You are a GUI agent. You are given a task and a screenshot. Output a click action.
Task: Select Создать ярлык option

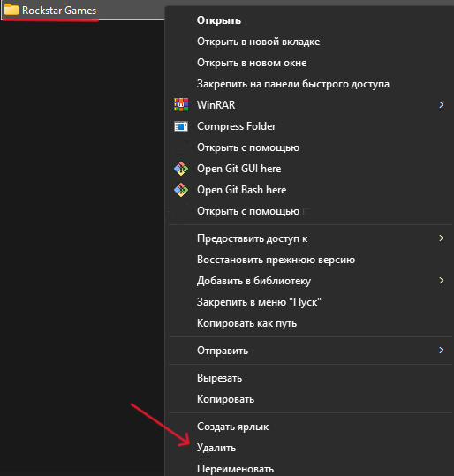tap(232, 427)
